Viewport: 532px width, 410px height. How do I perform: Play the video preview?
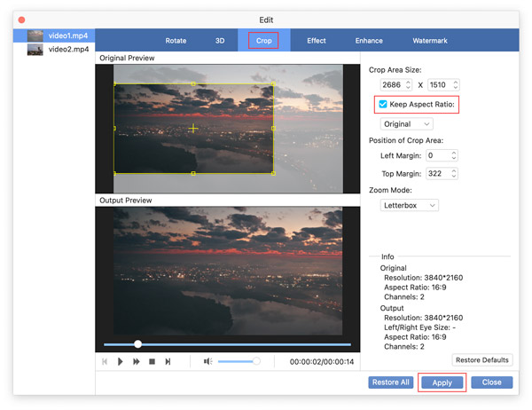120,361
